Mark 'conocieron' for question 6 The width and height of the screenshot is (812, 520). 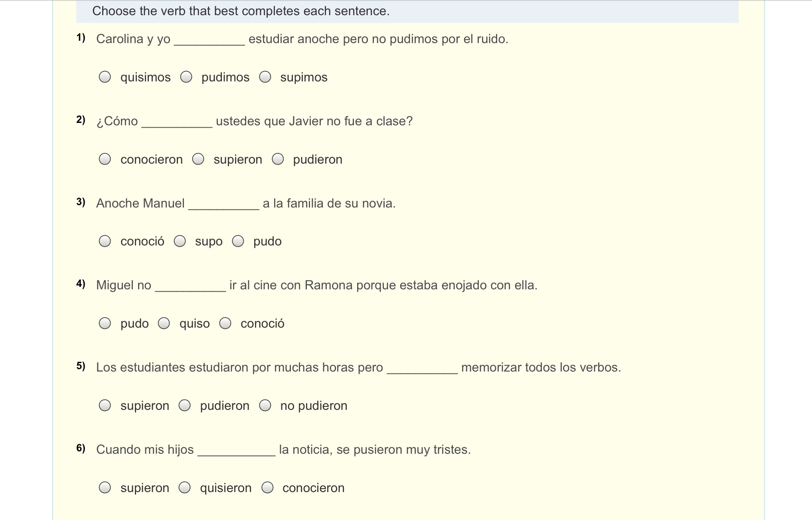(x=267, y=488)
